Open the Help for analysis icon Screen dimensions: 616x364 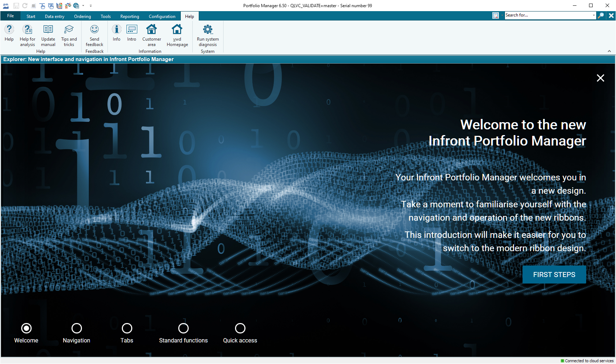click(x=27, y=30)
